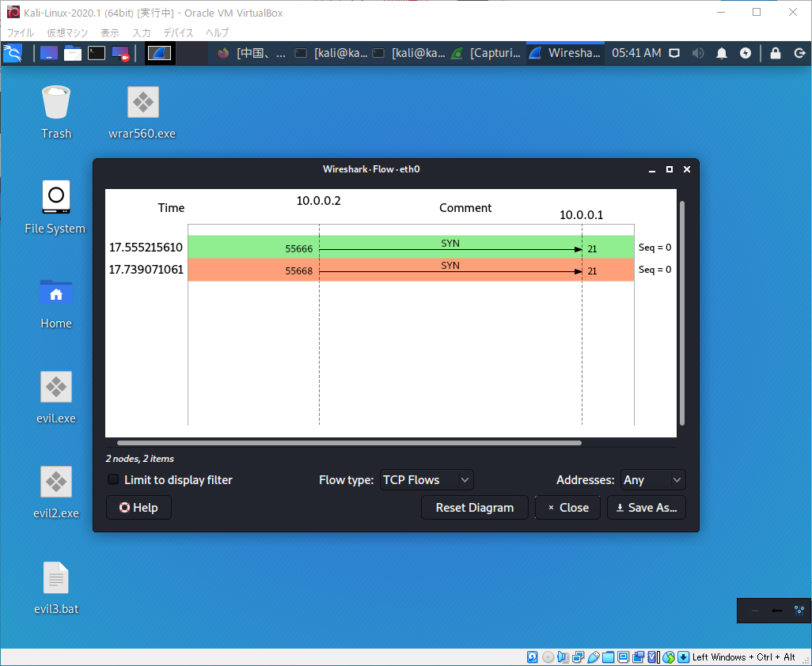The image size is (812, 666).
Task: Click the show desktop panel icon
Action: click(x=49, y=53)
